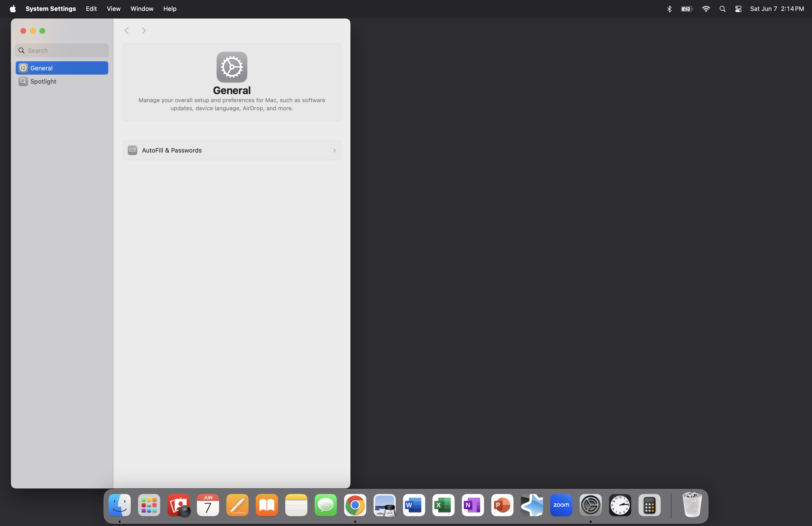The width and height of the screenshot is (812, 526).
Task: Open Finder from the Dock
Action: [x=119, y=505]
